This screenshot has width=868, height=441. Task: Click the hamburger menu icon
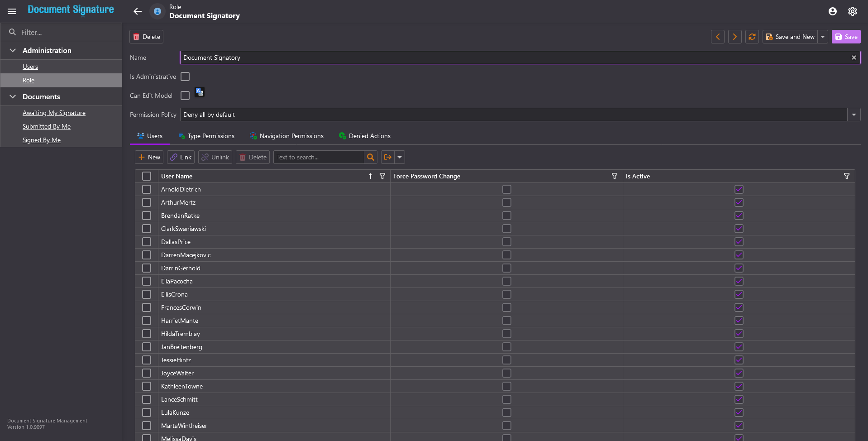click(x=12, y=11)
